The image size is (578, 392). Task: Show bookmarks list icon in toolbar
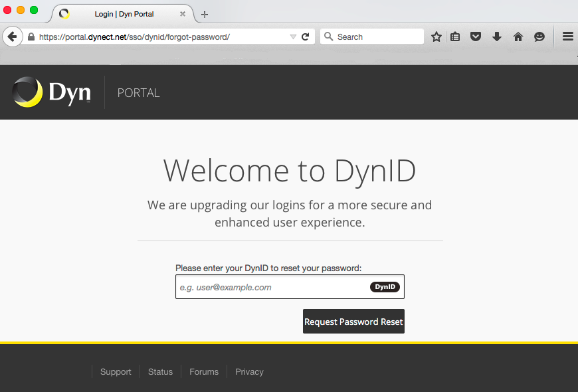(x=455, y=37)
